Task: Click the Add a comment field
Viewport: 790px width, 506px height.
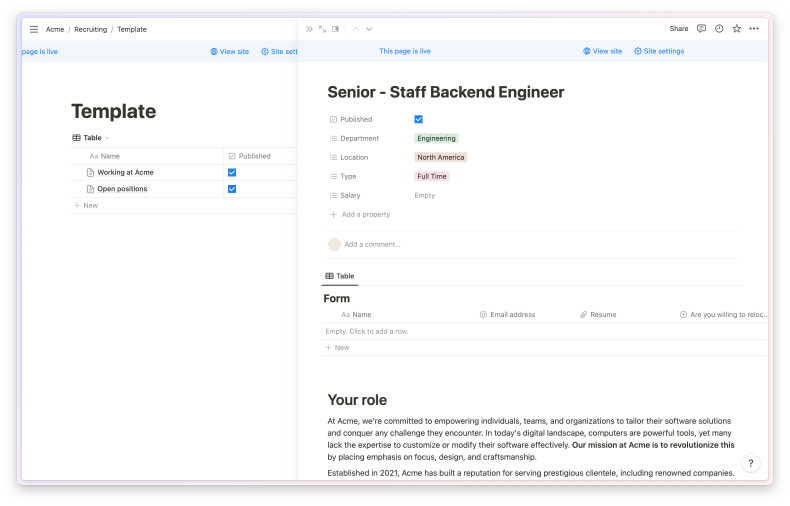Action: [x=372, y=244]
